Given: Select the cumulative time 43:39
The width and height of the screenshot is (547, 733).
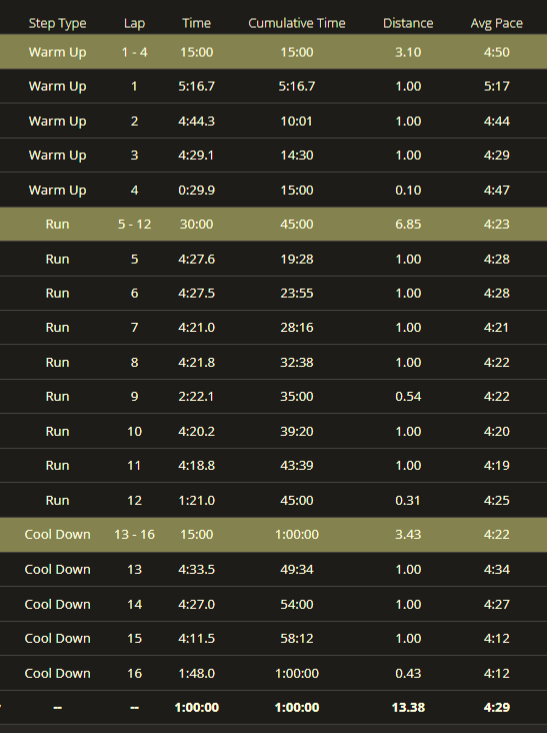Looking at the screenshot, I should tap(297, 465).
